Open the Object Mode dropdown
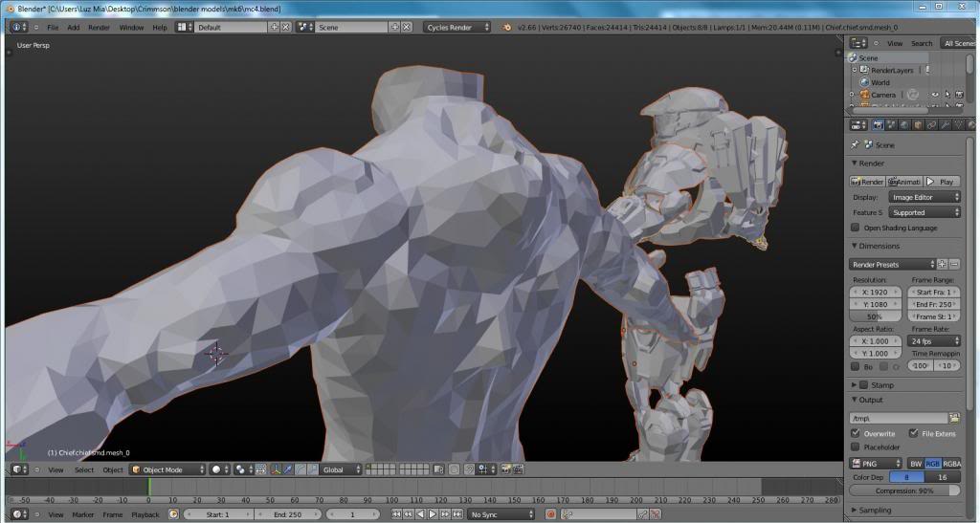The image size is (980, 523). click(167, 469)
